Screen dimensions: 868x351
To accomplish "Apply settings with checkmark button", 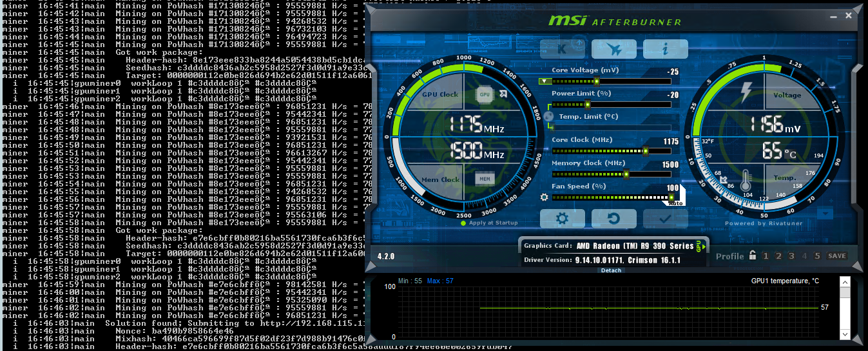I will [x=665, y=219].
